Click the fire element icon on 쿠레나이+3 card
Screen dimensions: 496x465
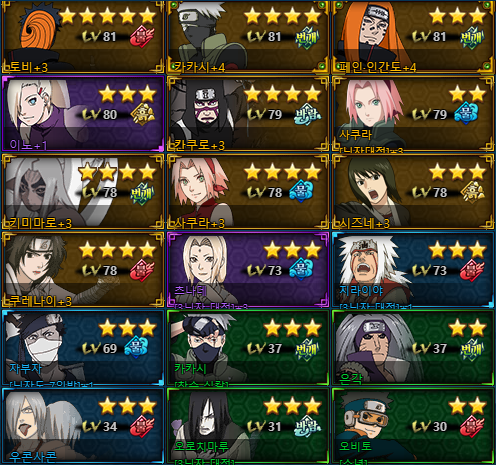[x=142, y=270]
